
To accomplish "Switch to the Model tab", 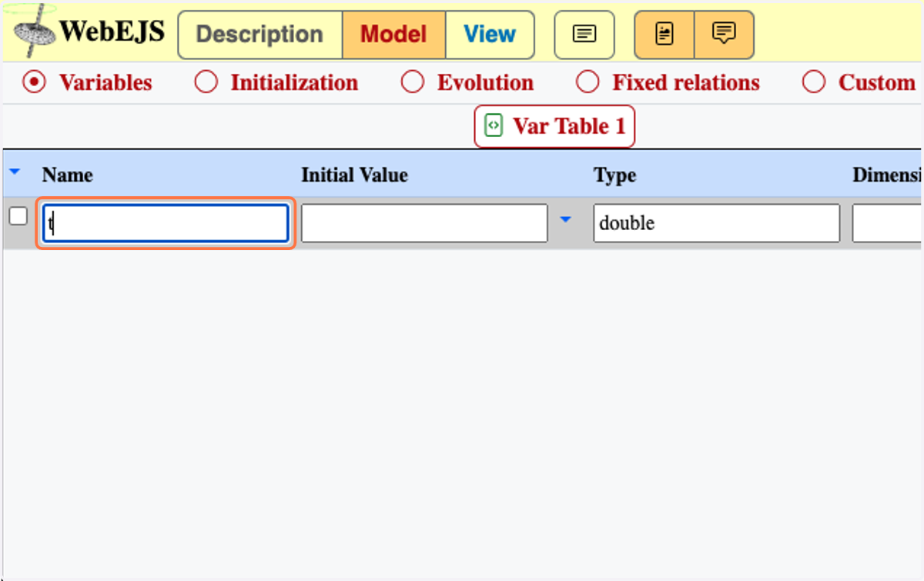I will [393, 35].
